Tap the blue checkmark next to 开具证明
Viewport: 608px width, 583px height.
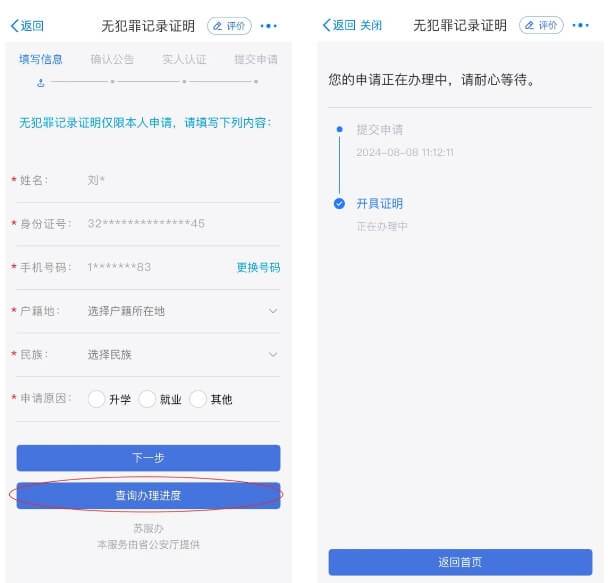[339, 204]
